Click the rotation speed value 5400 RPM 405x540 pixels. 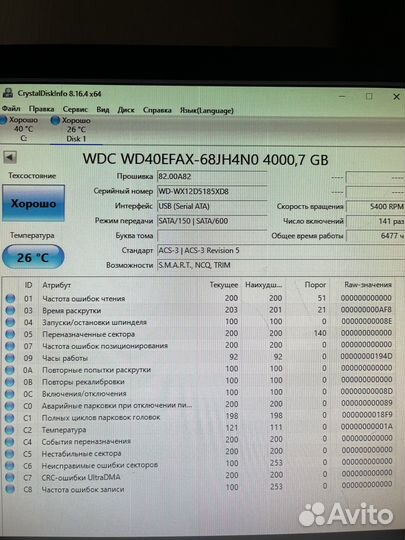(375, 206)
